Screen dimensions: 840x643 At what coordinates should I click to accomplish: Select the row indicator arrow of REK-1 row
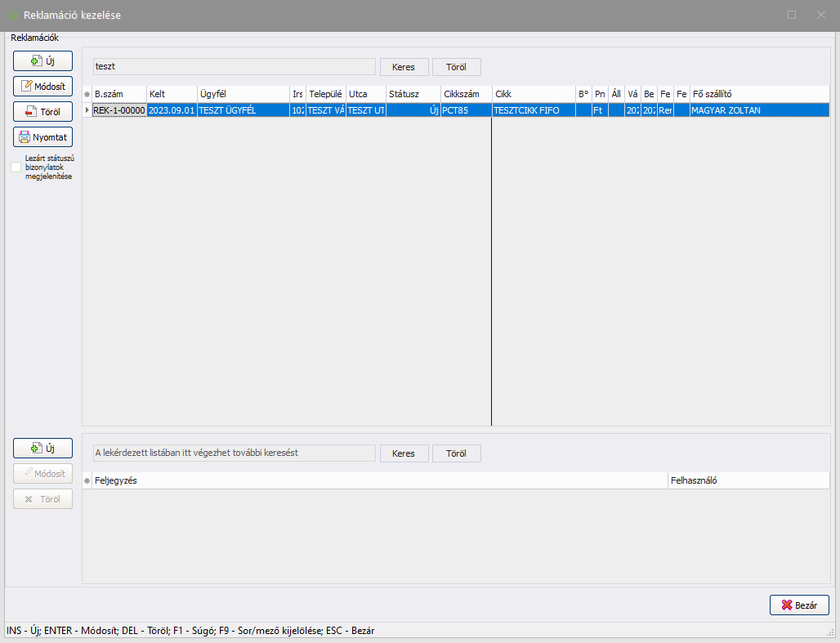click(87, 110)
